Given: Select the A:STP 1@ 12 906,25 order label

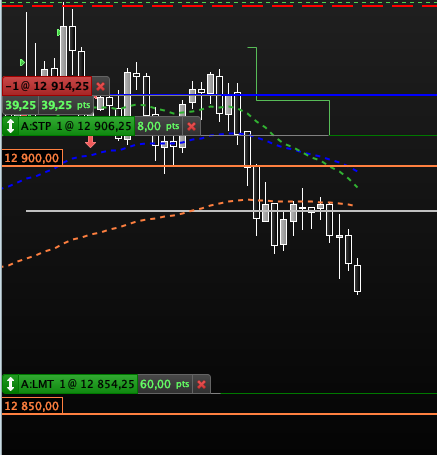Looking at the screenshot, I should coord(76,126).
